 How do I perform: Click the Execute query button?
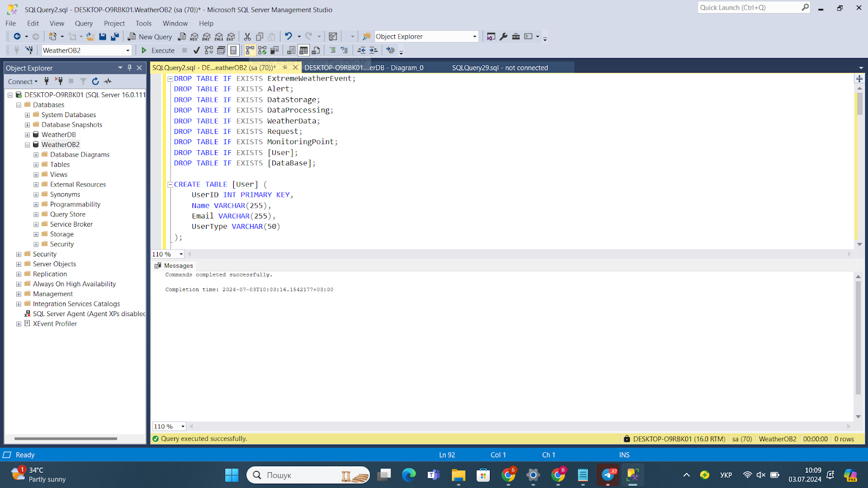(x=158, y=50)
